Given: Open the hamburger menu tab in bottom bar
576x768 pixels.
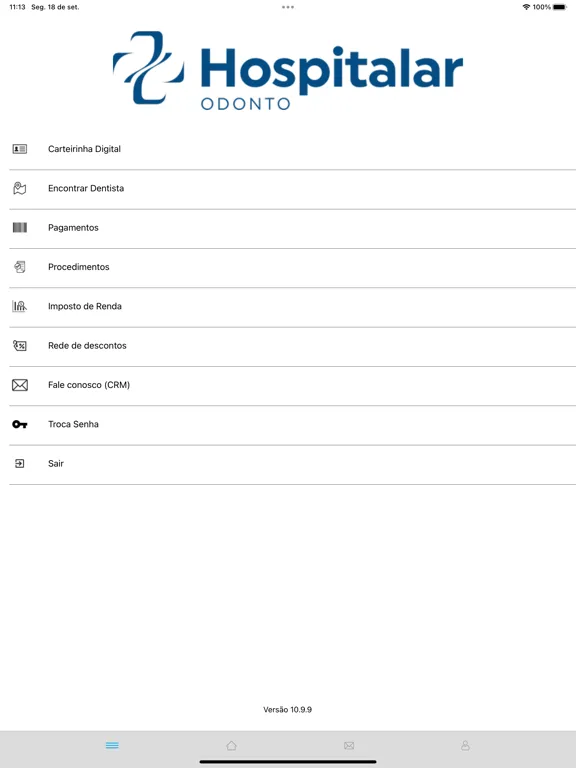Looking at the screenshot, I should click(112, 745).
